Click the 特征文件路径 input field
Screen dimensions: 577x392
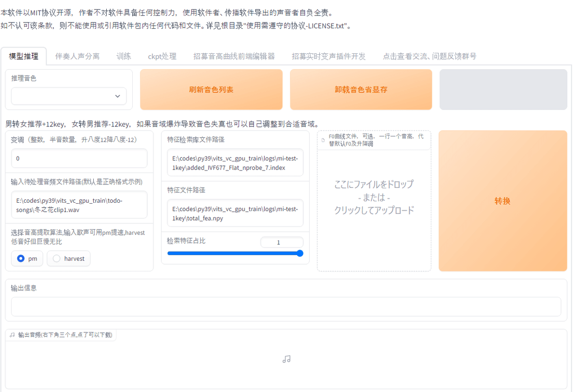pyautogui.click(x=235, y=213)
